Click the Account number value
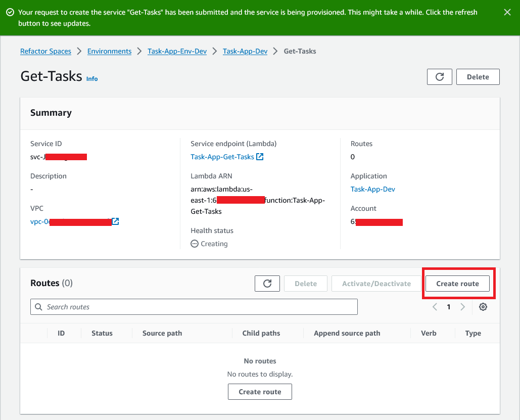Viewport: 520px width, 420px height. click(376, 221)
